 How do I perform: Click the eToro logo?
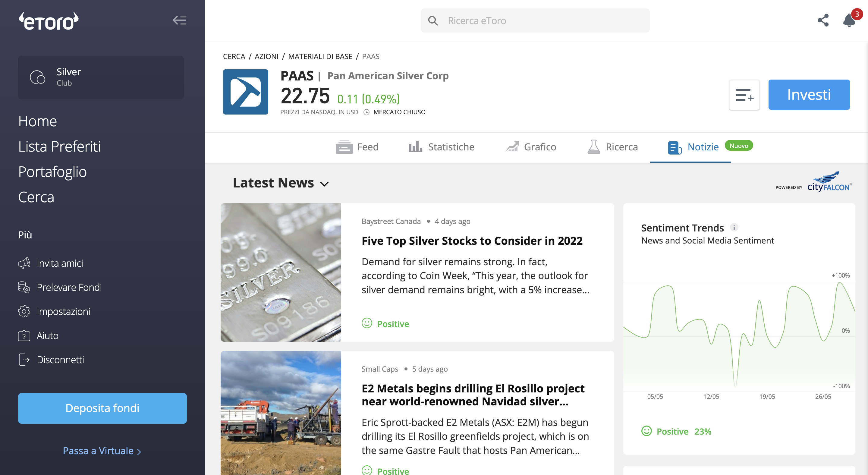pos(49,21)
